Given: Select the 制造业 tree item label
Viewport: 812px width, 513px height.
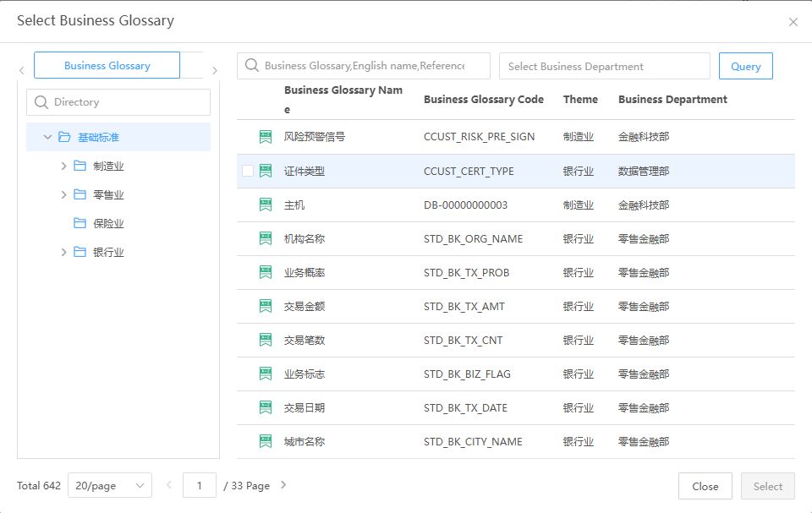Looking at the screenshot, I should [x=108, y=166].
